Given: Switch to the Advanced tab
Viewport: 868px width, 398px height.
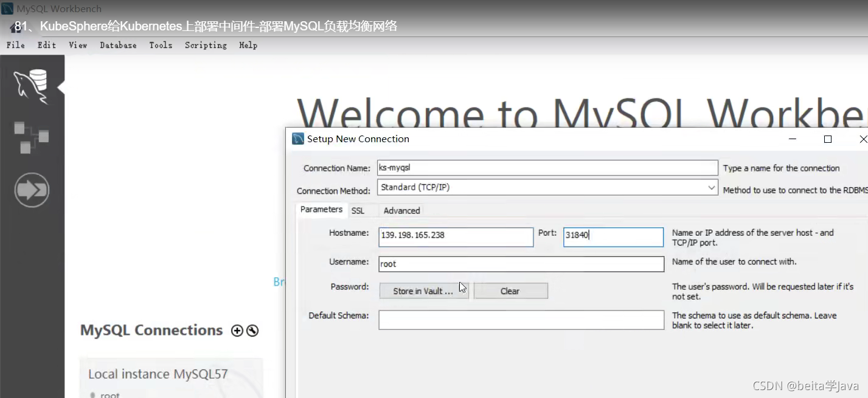Looking at the screenshot, I should 401,210.
